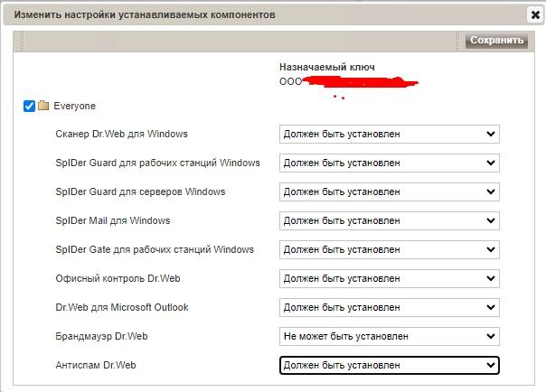Close the component settings dialog

[534, 14]
